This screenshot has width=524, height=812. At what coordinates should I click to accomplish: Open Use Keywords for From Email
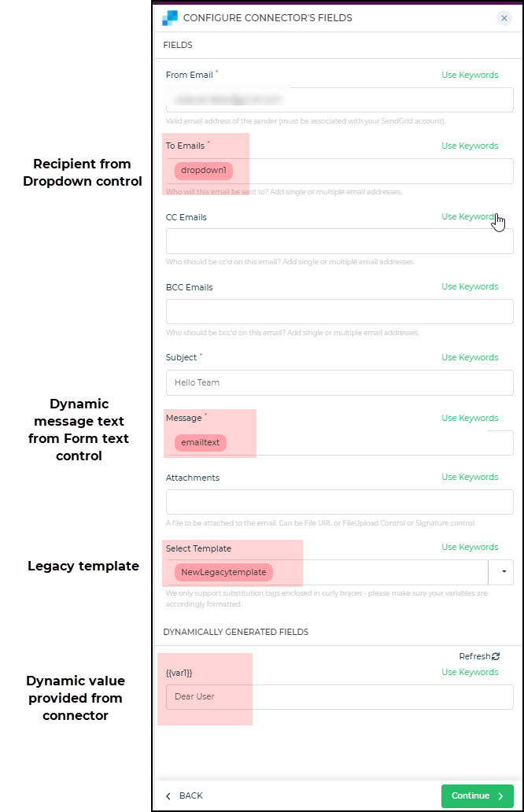(470, 75)
